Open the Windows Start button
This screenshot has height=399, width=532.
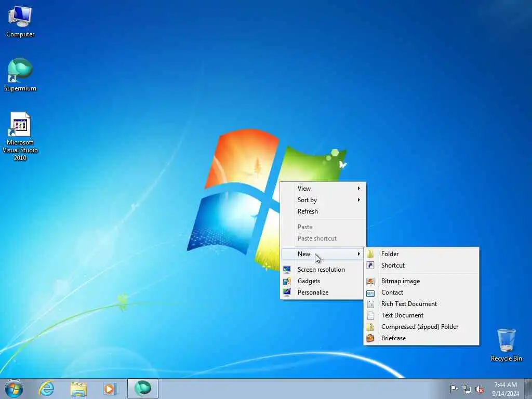click(14, 389)
